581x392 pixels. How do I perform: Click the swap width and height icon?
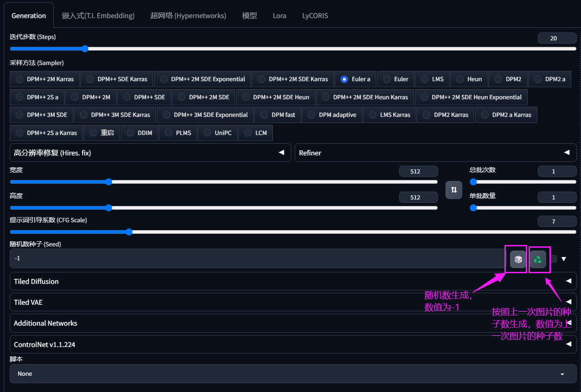454,190
